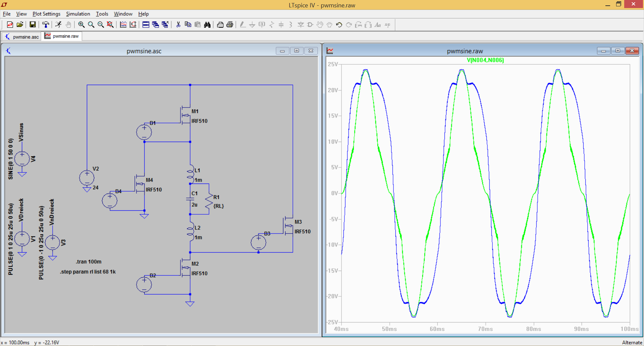Open the File menu
Image resolution: width=644 pixels, height=346 pixels.
click(x=7, y=14)
